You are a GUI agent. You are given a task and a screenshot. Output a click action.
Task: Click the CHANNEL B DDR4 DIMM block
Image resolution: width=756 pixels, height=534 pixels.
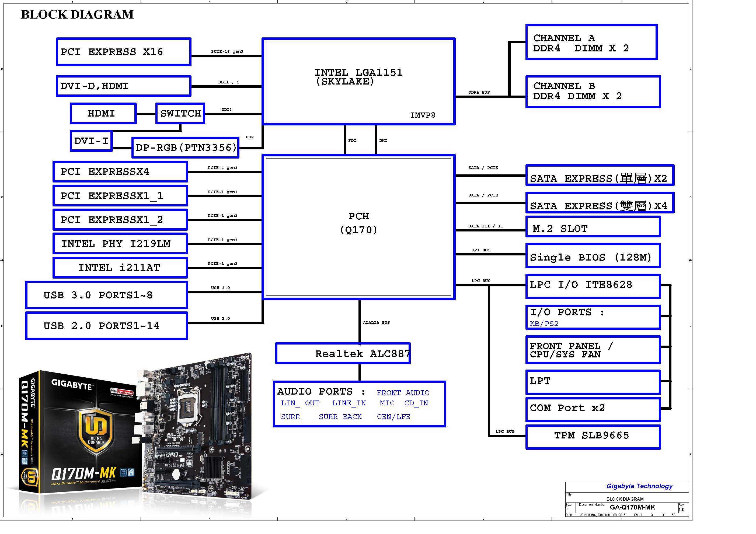tap(593, 92)
